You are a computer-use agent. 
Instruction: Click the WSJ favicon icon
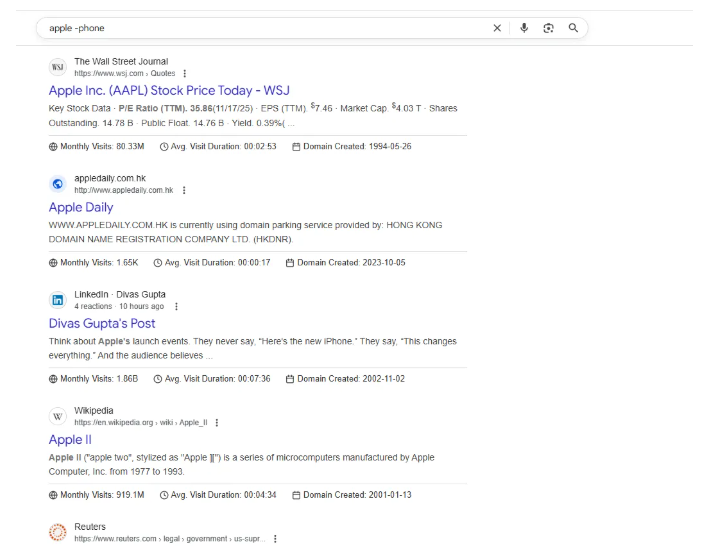(58, 67)
